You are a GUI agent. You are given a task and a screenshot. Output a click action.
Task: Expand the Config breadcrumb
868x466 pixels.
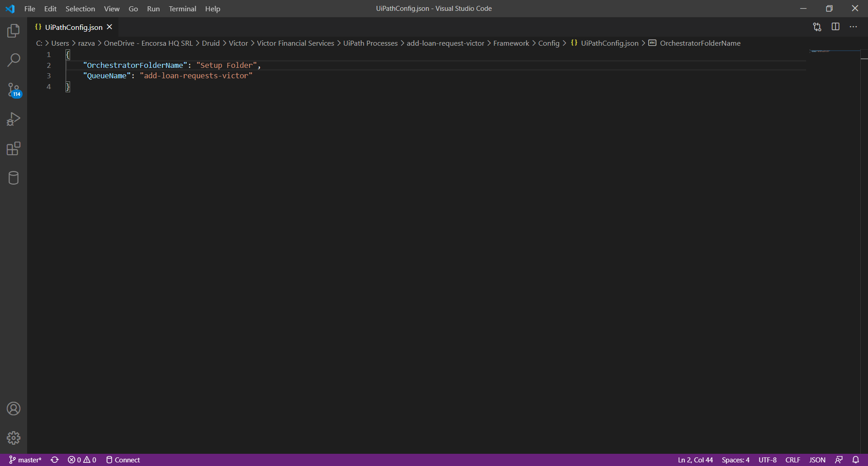pos(549,43)
